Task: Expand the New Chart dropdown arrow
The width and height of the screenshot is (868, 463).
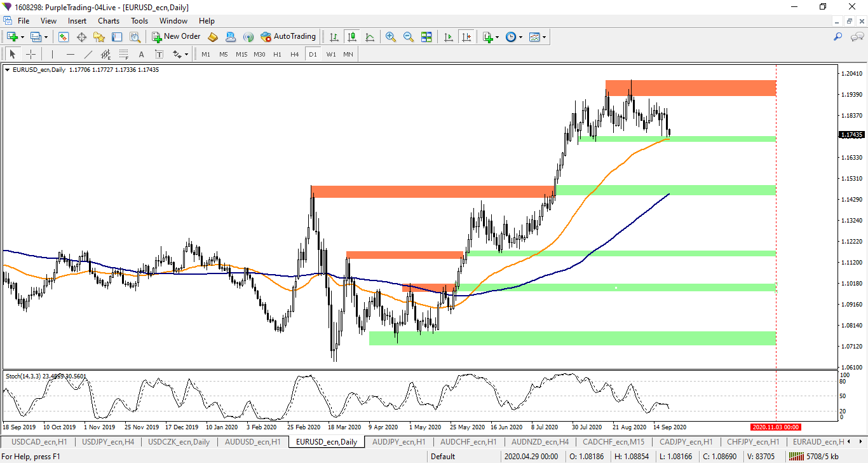Action: coord(23,37)
